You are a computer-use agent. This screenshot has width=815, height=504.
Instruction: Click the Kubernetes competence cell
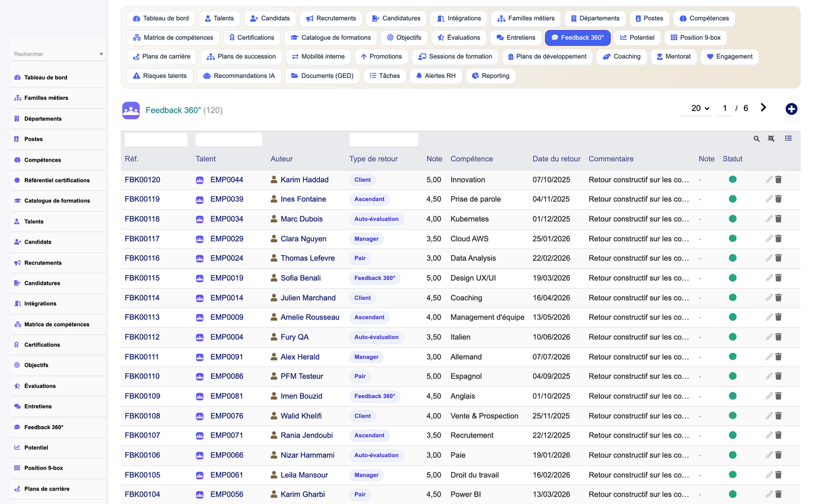(x=470, y=219)
